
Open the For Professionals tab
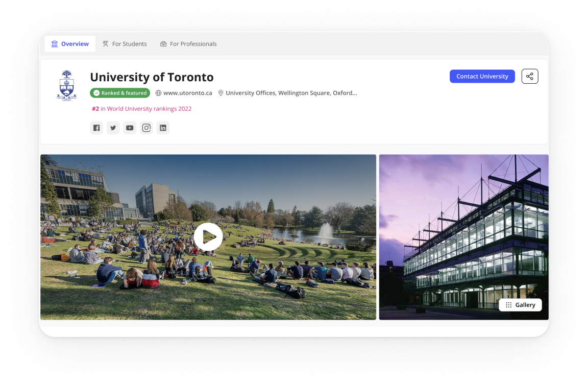point(188,44)
